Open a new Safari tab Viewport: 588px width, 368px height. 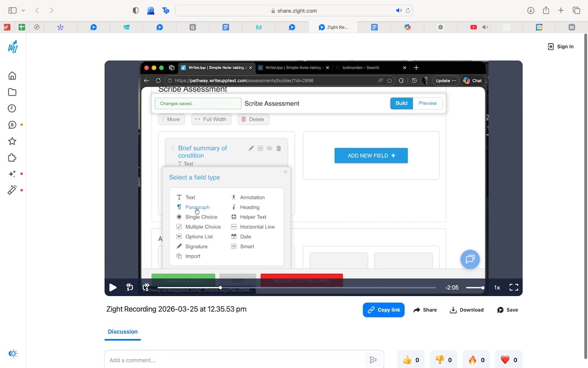coord(561,10)
